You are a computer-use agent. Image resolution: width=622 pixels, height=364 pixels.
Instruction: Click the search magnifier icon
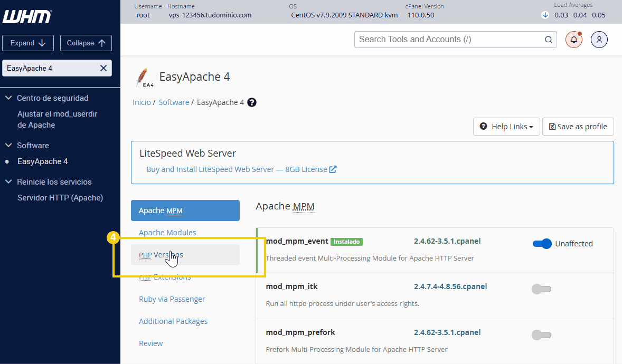coord(548,40)
